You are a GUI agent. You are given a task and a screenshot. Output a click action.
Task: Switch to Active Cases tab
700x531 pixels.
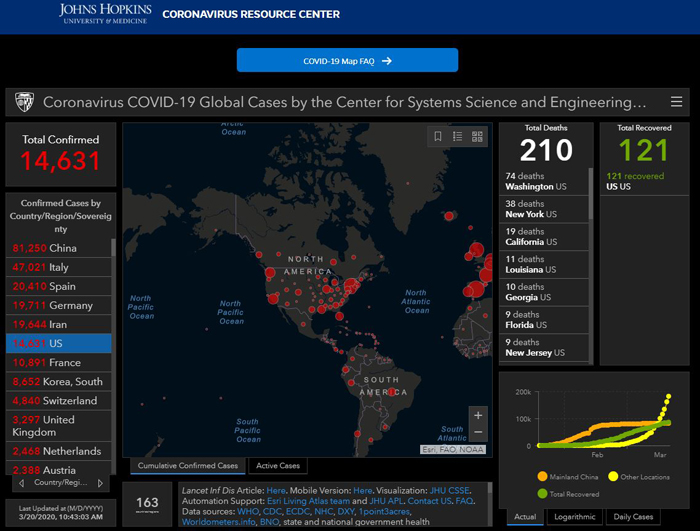tap(278, 466)
